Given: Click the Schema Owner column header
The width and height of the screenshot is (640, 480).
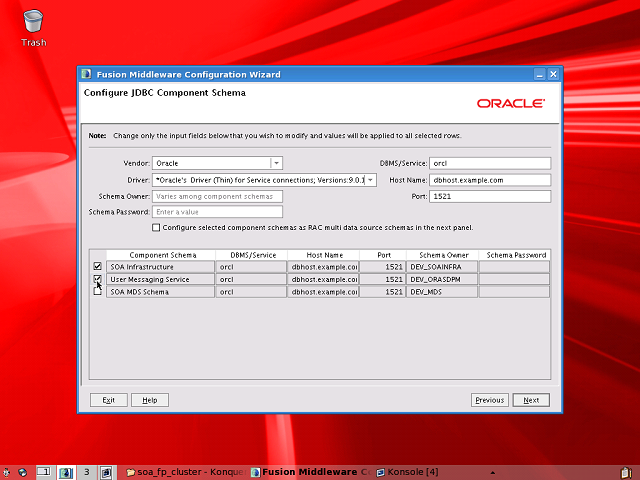Looking at the screenshot, I should click(x=444, y=255).
